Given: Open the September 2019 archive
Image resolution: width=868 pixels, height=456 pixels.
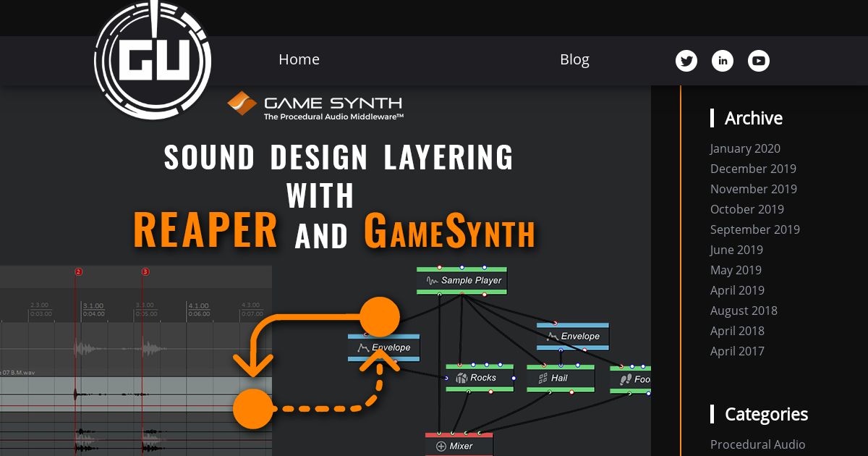Looking at the screenshot, I should tap(755, 229).
